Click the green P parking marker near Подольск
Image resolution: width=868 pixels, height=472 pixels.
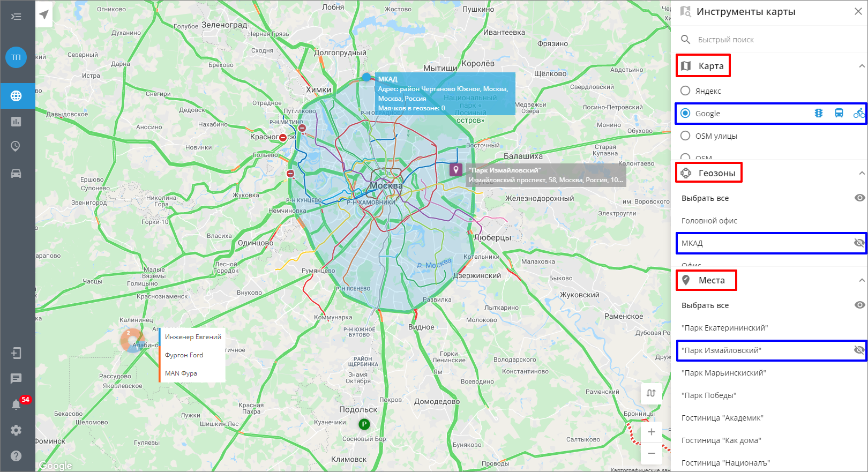(364, 424)
